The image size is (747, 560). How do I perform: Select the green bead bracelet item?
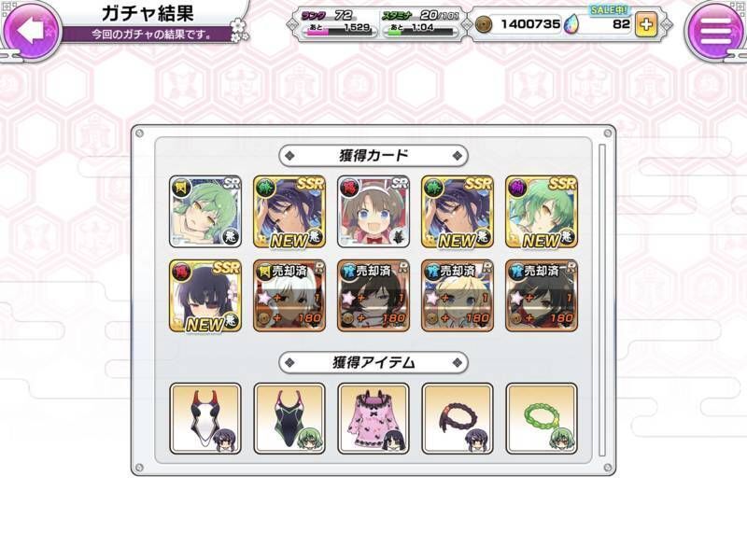(x=542, y=418)
